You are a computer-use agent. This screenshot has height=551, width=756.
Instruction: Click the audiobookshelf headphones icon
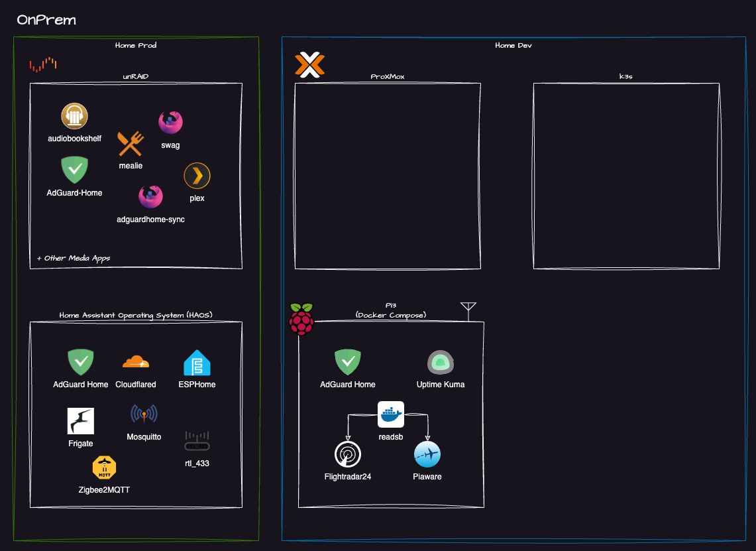pos(74,116)
